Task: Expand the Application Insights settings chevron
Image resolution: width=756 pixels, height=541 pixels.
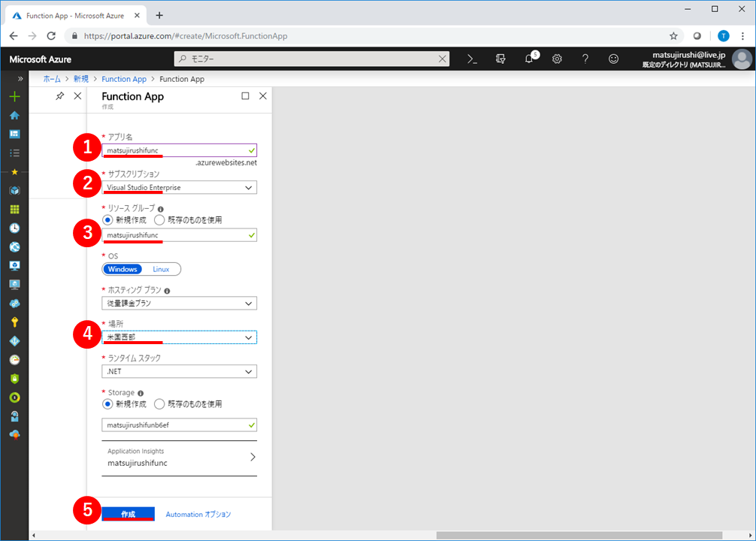Action: point(253,457)
